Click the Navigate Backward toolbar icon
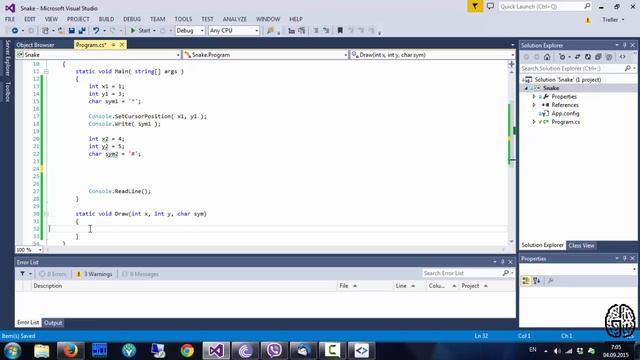640x360 pixels. (15, 31)
